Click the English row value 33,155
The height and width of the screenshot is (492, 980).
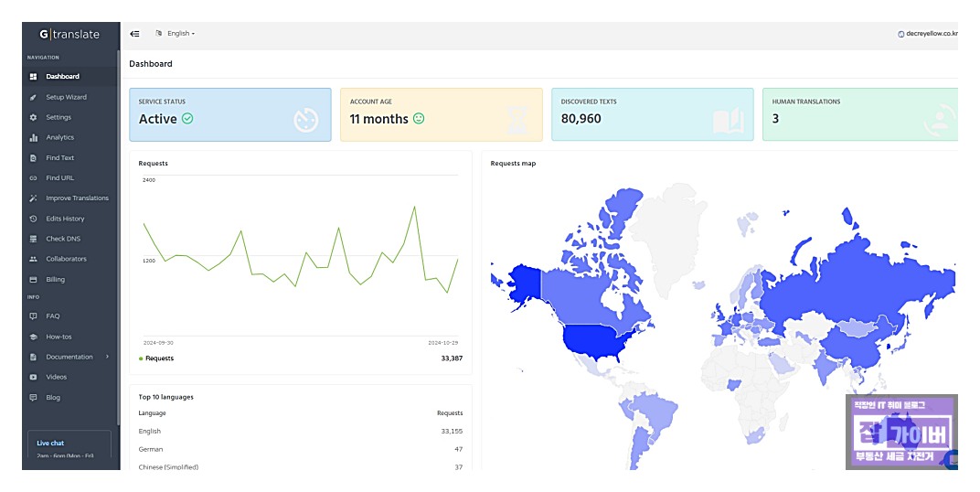[452, 432]
